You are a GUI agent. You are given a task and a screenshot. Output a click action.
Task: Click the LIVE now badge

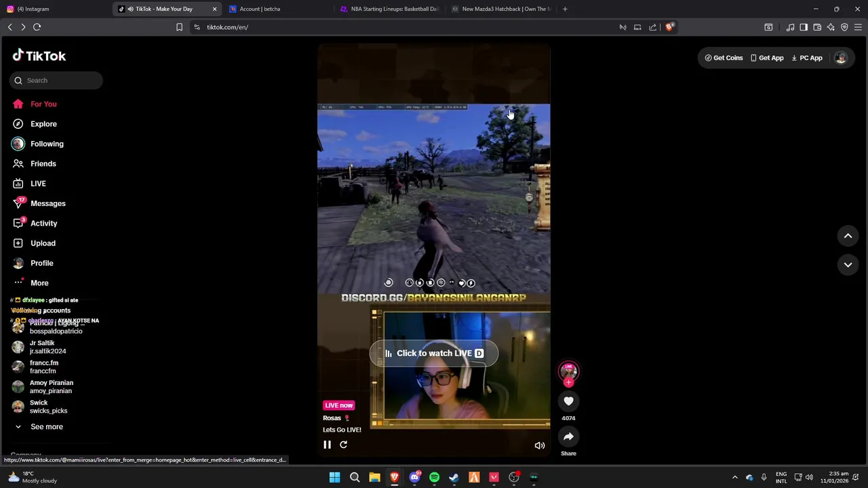pyautogui.click(x=338, y=405)
